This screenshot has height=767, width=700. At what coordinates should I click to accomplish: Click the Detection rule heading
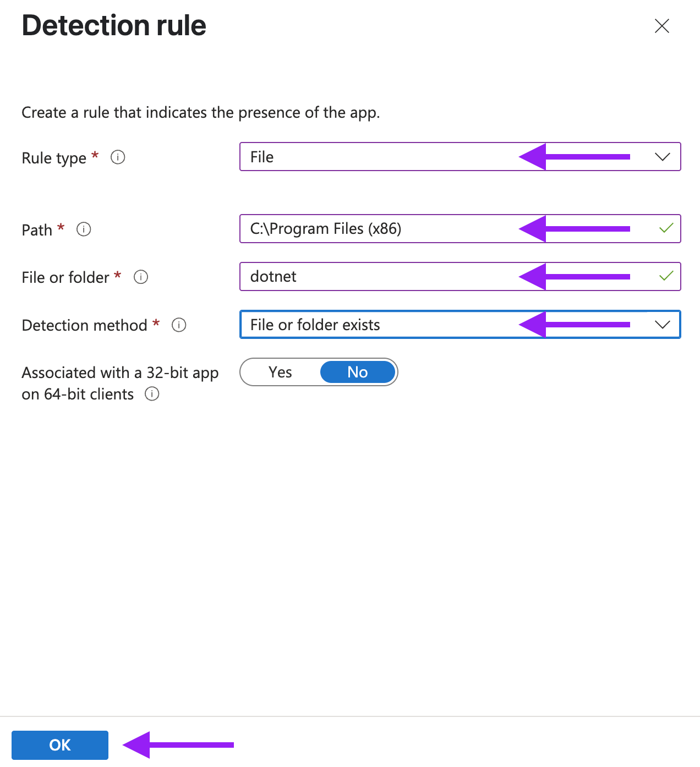(114, 26)
